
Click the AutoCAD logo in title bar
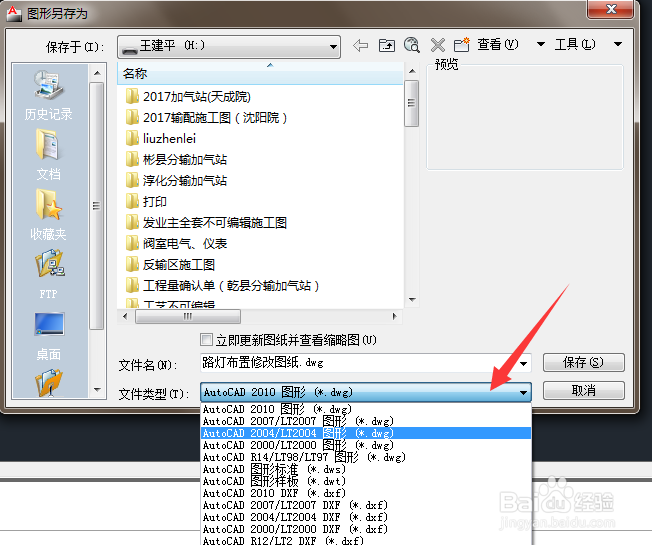14,12
